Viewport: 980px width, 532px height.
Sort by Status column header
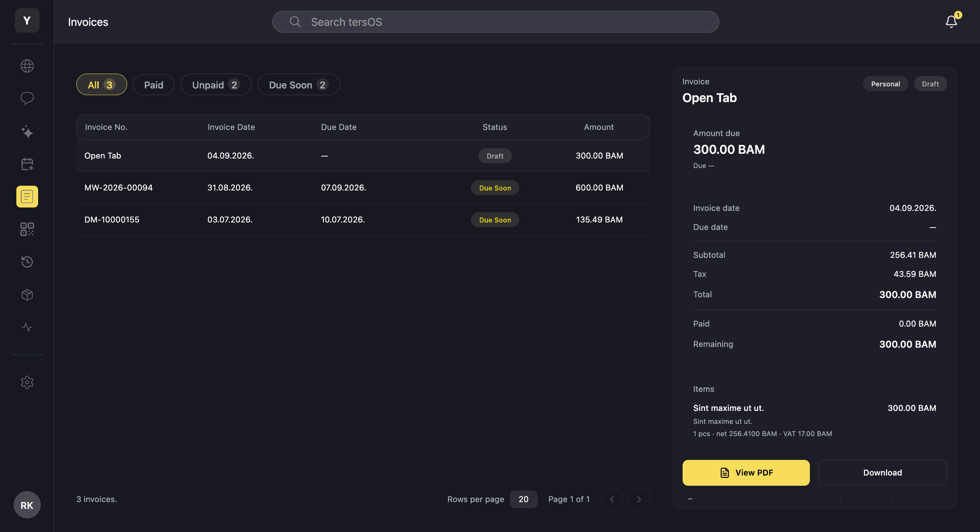point(495,127)
